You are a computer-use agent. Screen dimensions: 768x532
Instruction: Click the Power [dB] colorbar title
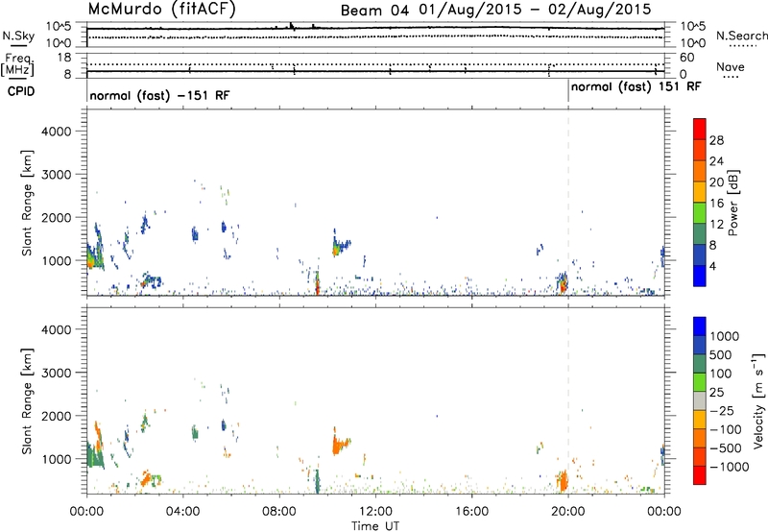732,203
